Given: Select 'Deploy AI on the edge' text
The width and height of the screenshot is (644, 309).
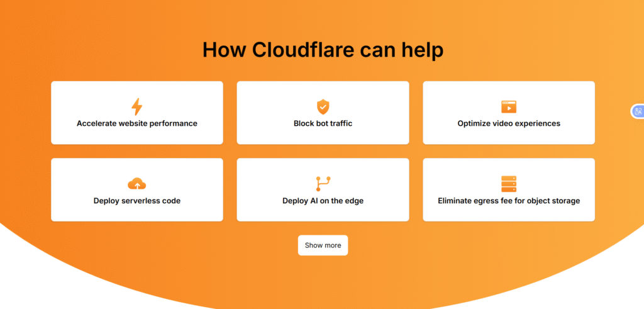Looking at the screenshot, I should point(323,201).
